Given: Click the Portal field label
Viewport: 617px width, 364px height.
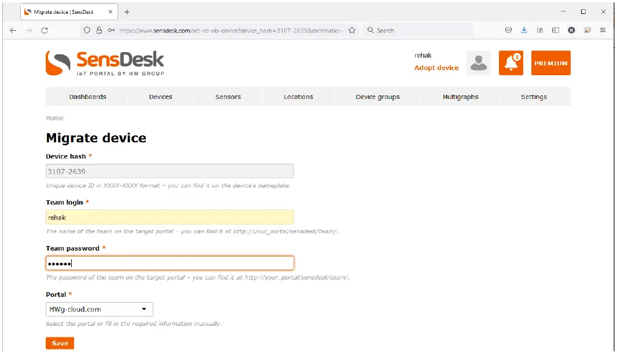Looking at the screenshot, I should 56,295.
